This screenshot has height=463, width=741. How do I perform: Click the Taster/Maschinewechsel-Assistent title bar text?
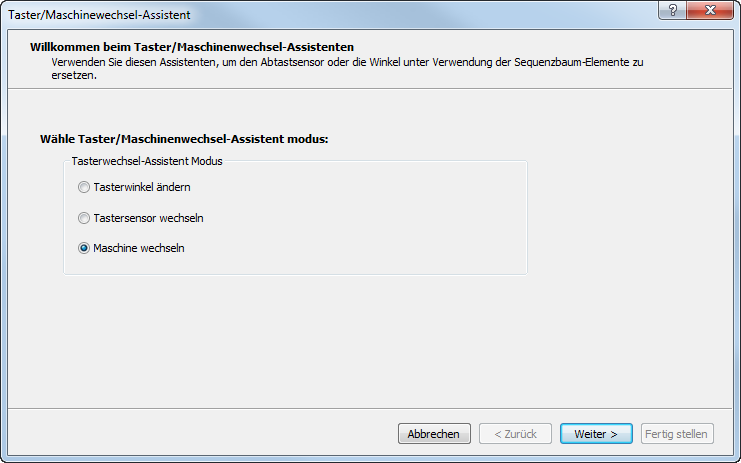point(99,15)
